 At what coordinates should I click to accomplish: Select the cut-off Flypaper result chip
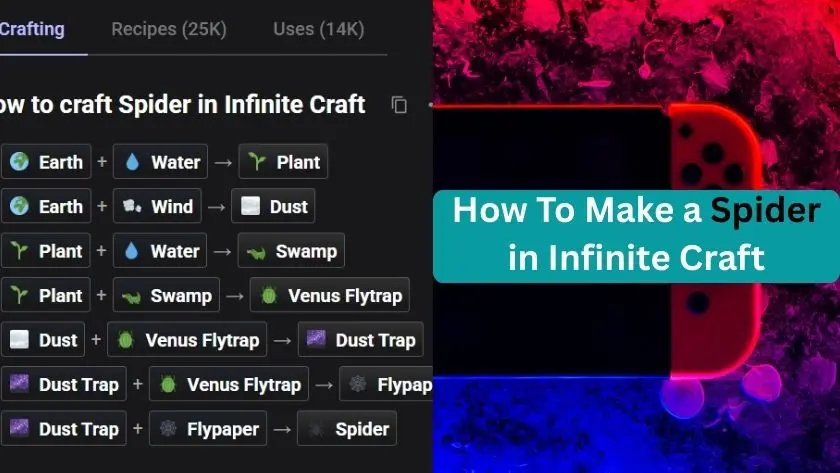(x=386, y=384)
